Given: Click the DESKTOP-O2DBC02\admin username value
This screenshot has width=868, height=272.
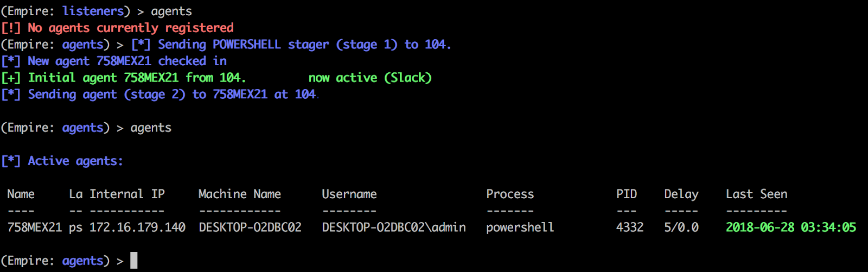Looking at the screenshot, I should pyautogui.click(x=394, y=227).
